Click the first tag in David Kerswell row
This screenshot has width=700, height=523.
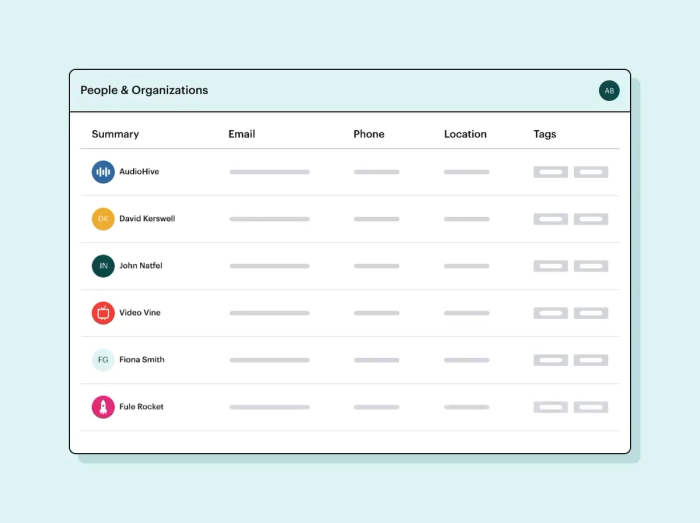point(550,219)
